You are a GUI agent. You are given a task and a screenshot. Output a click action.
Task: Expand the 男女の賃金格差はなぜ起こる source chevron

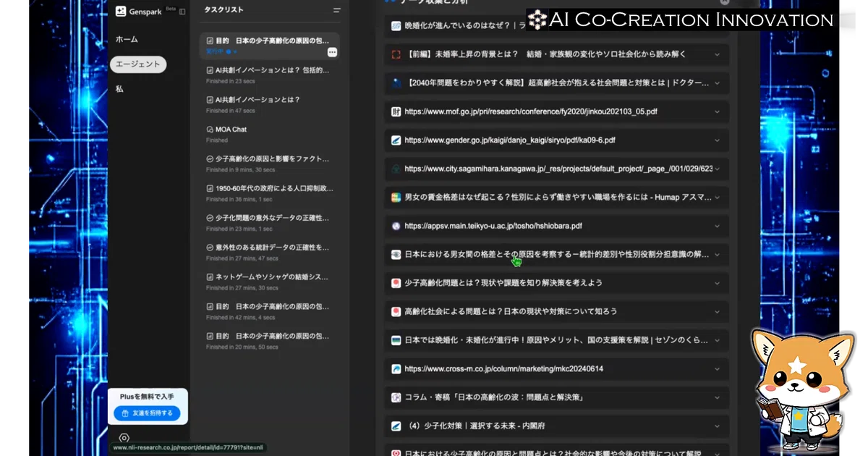pyautogui.click(x=717, y=197)
